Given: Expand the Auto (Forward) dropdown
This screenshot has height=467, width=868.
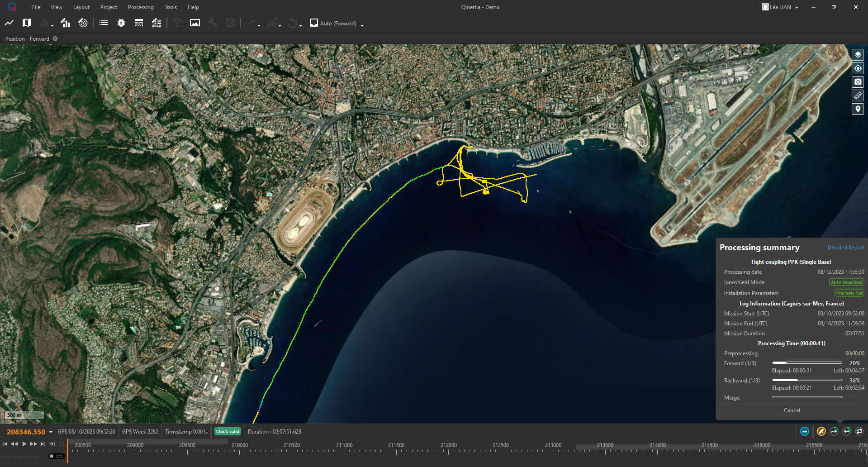Looking at the screenshot, I should [x=362, y=24].
